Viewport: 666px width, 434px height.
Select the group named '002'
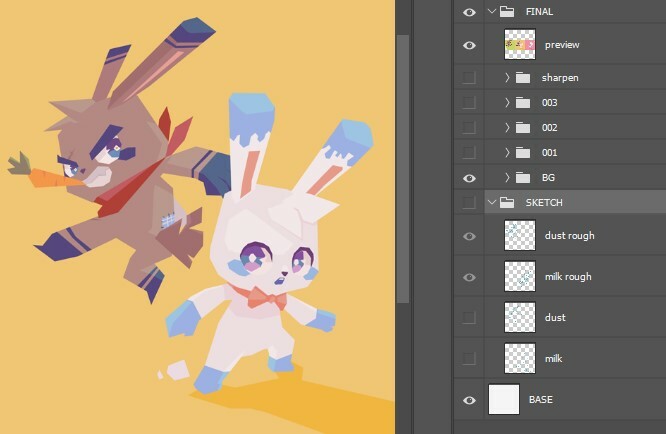[549, 128]
